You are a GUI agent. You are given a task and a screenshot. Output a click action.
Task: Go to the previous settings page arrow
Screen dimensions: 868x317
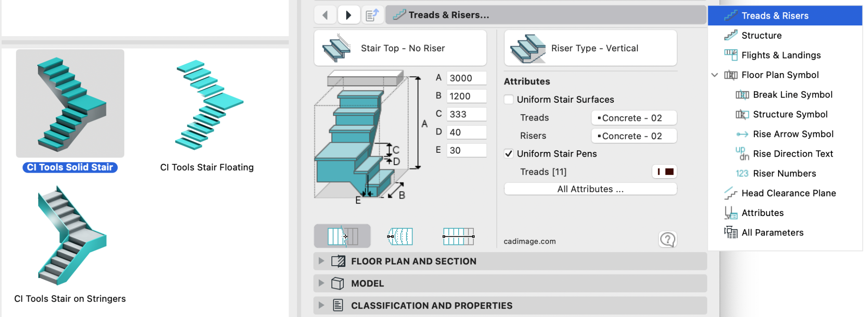(x=325, y=15)
